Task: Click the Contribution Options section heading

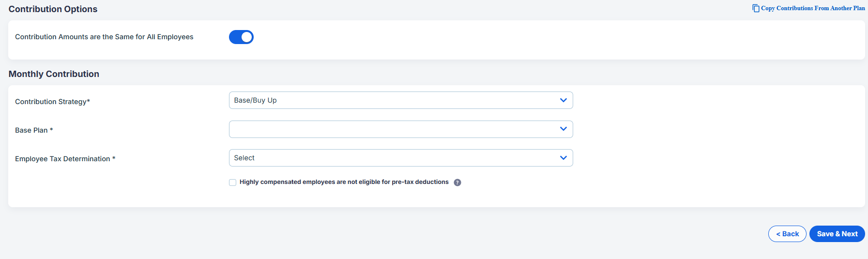Action: pos(53,9)
